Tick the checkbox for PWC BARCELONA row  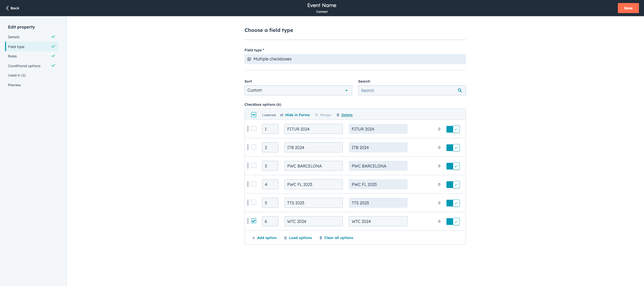tap(254, 165)
